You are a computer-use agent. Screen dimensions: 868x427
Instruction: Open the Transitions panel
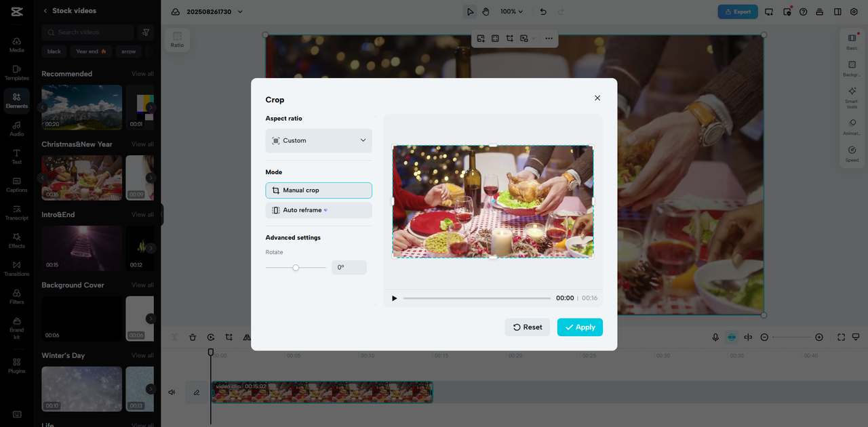click(x=17, y=268)
